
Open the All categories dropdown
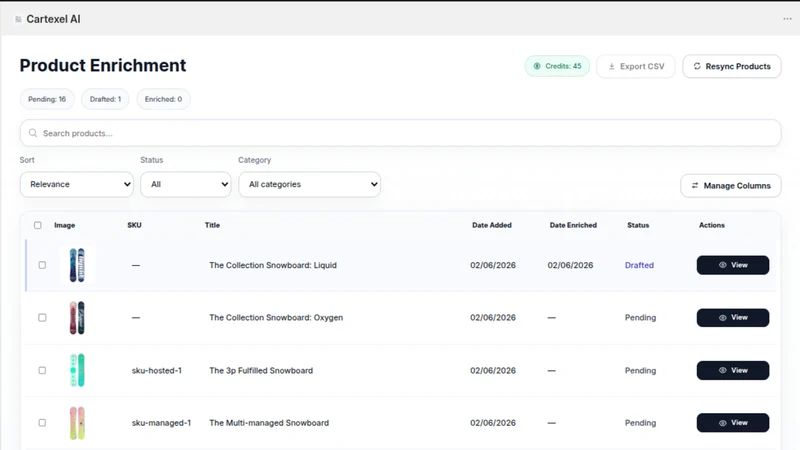point(310,184)
